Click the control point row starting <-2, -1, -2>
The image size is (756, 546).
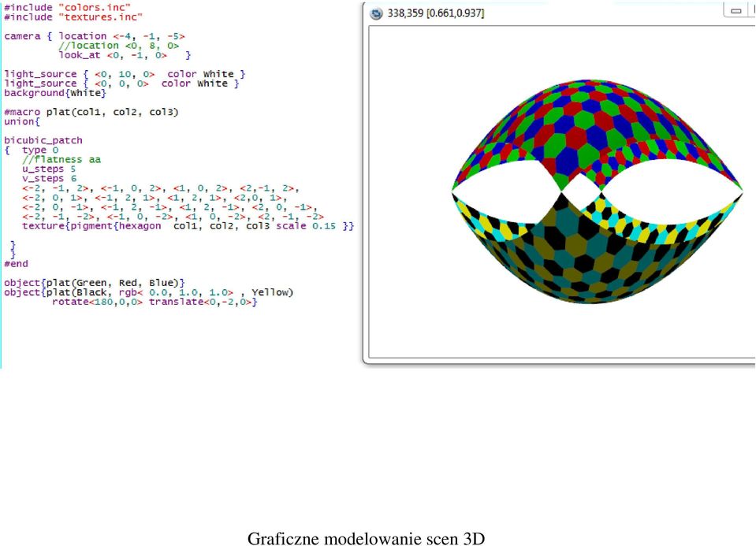(173, 217)
